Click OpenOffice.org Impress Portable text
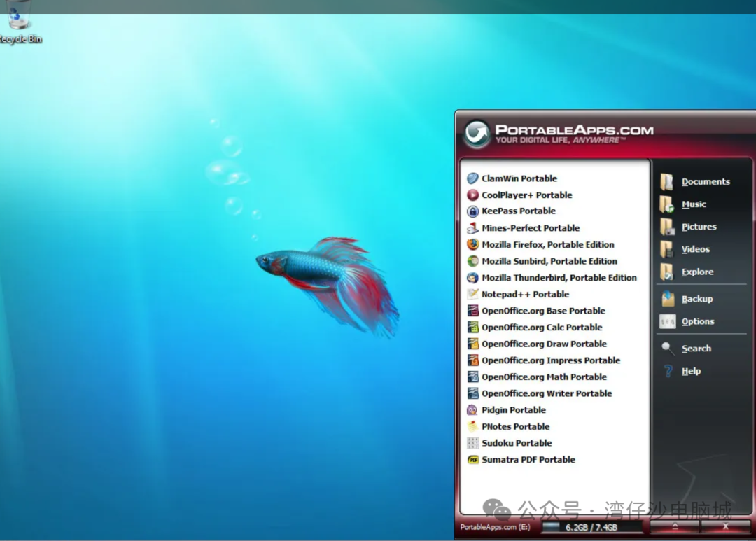The image size is (756, 541). click(x=551, y=360)
